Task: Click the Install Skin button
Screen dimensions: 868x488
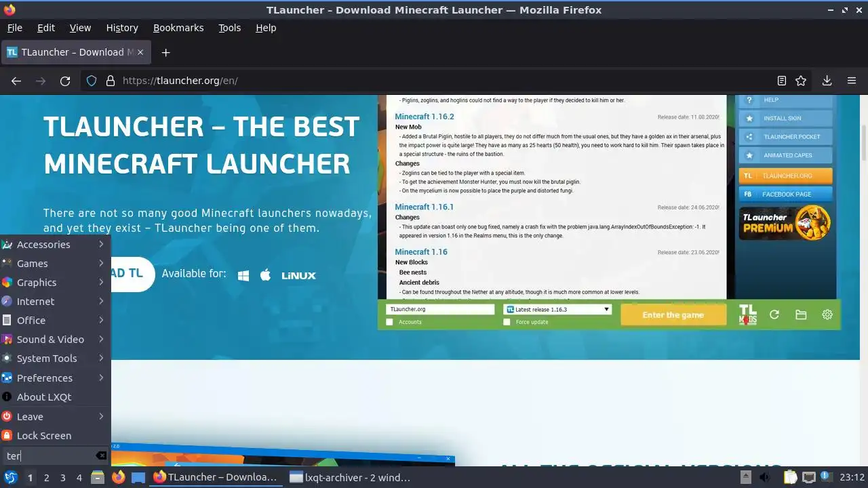Action: tap(785, 118)
